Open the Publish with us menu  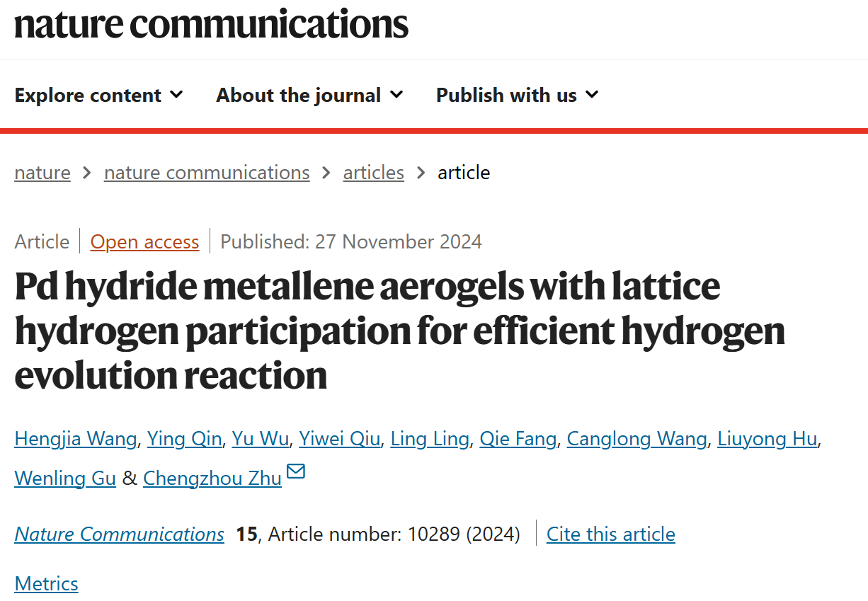(517, 95)
